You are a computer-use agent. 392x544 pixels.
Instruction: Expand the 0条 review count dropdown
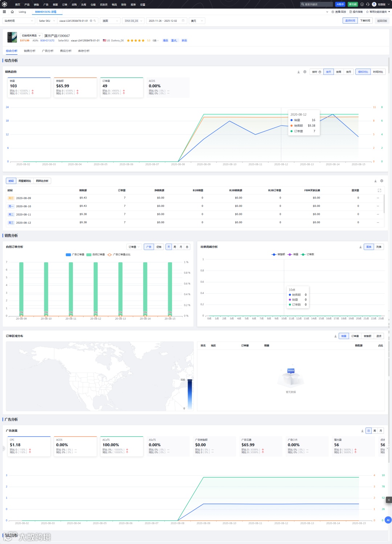pyautogui.click(x=156, y=40)
